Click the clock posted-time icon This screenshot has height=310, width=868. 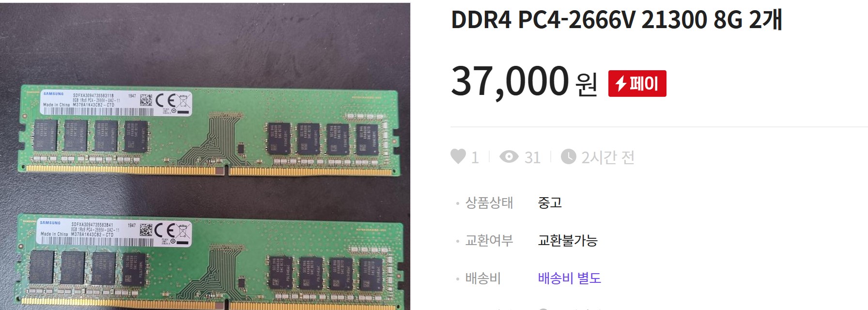click(569, 156)
